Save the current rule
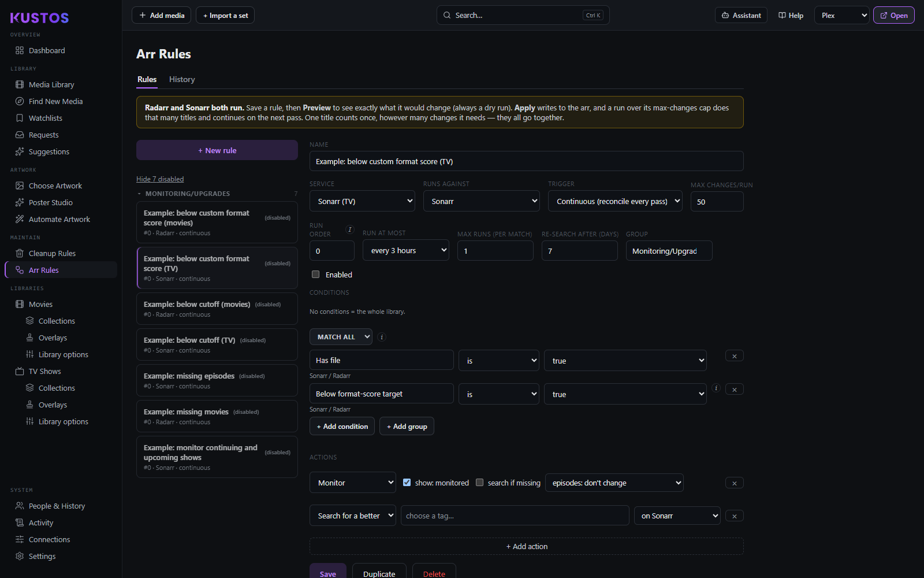924x578 pixels. coord(328,571)
